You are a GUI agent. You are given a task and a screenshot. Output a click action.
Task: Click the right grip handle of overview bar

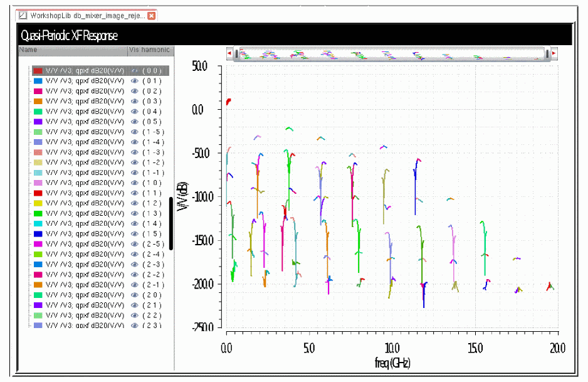click(x=547, y=54)
